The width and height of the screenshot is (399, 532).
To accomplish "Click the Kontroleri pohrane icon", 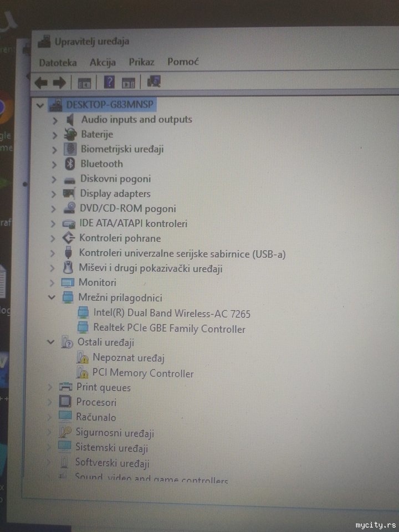I will coord(69,238).
